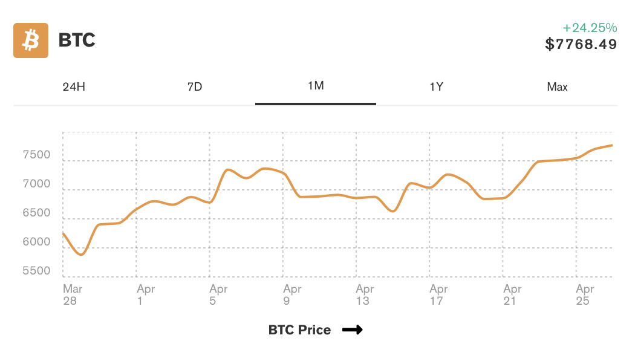Image resolution: width=635 pixels, height=364 pixels.
Task: Click the orange Bitcoin logo icon
Action: tap(31, 41)
